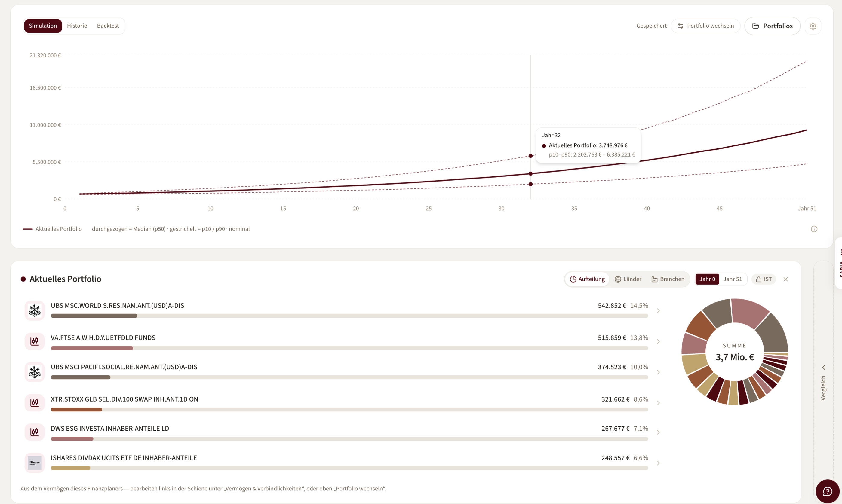Click the Gespeichert status text
Image resolution: width=842 pixels, height=504 pixels.
coord(651,26)
